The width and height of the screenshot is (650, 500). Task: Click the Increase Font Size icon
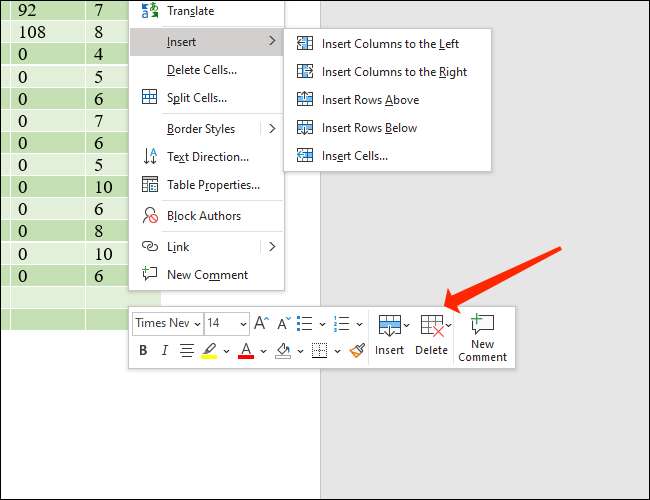tap(261, 323)
